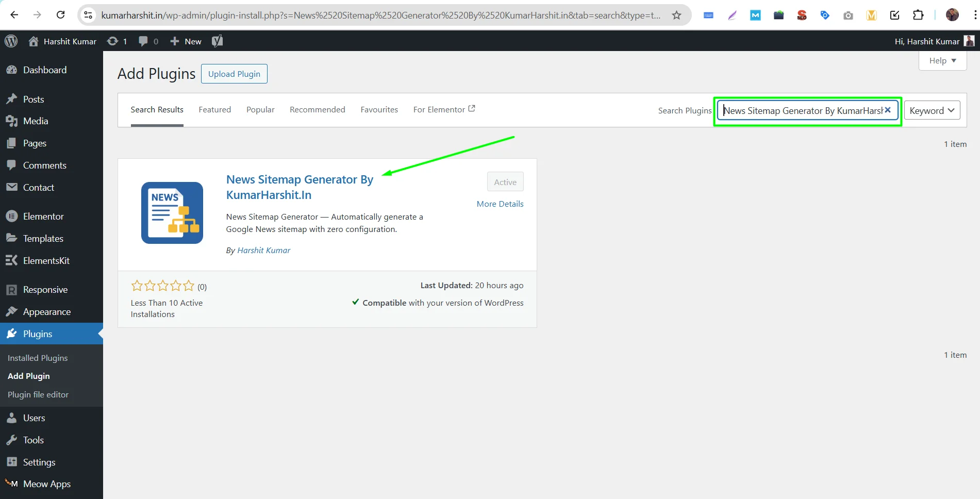Open Add Plugin submenu item

(x=29, y=376)
